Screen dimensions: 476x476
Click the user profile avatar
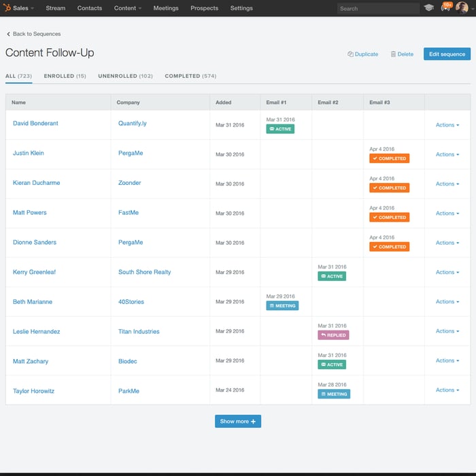click(x=462, y=8)
